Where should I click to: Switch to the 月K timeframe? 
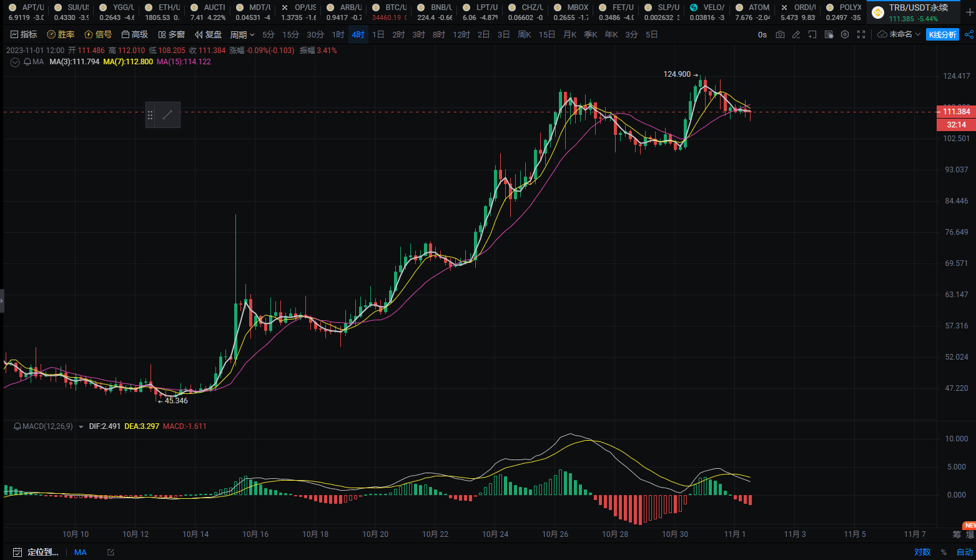(x=570, y=34)
